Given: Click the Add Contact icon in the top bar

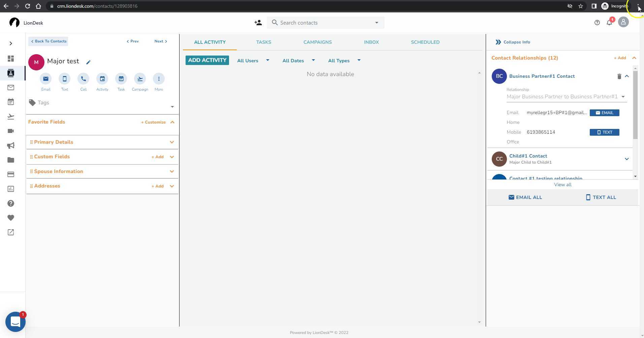Looking at the screenshot, I should (258, 22).
